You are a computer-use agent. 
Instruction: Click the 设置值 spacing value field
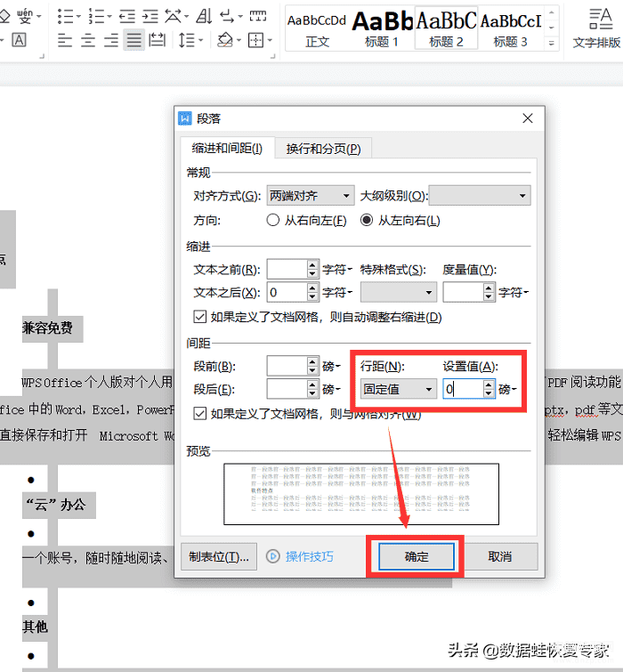coord(461,389)
